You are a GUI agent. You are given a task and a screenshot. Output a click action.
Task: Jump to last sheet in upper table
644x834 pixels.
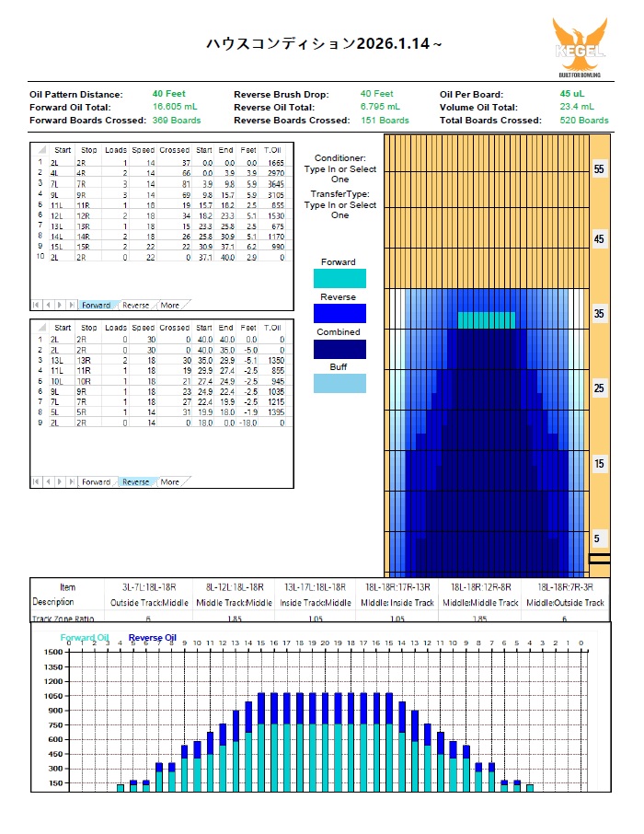click(70, 305)
